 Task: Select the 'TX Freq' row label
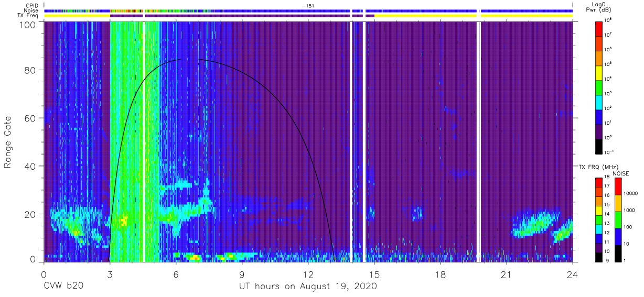(x=27, y=16)
